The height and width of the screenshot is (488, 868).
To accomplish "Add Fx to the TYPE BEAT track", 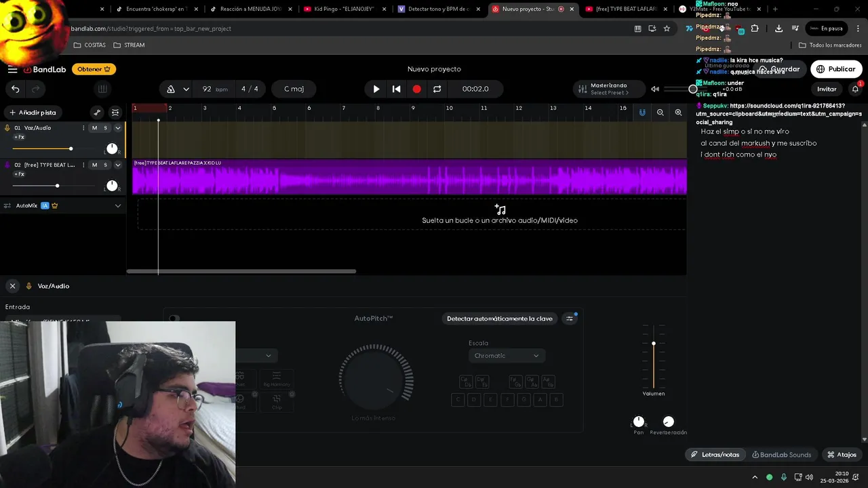I will (x=20, y=174).
